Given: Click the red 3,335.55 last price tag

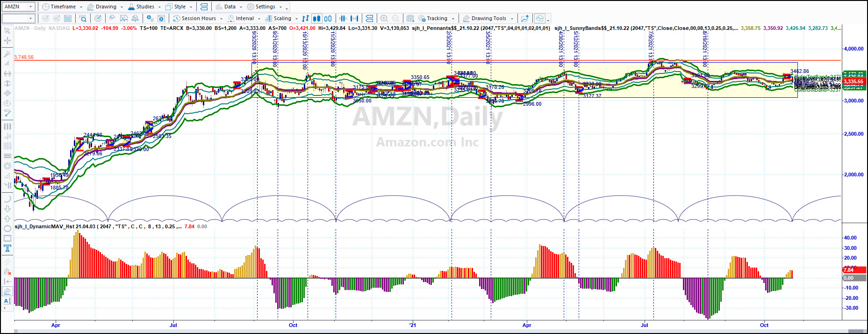Looking at the screenshot, I should pos(854,81).
